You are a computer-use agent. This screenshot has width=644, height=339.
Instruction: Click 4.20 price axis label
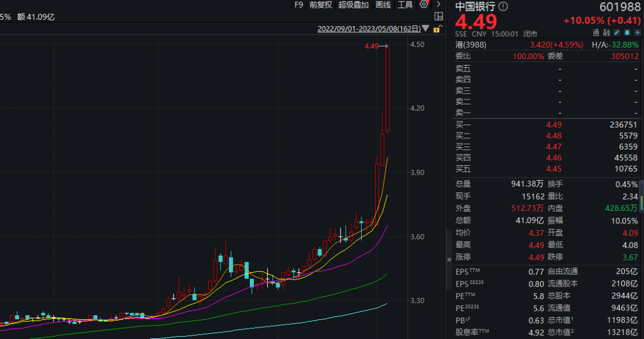pos(417,108)
